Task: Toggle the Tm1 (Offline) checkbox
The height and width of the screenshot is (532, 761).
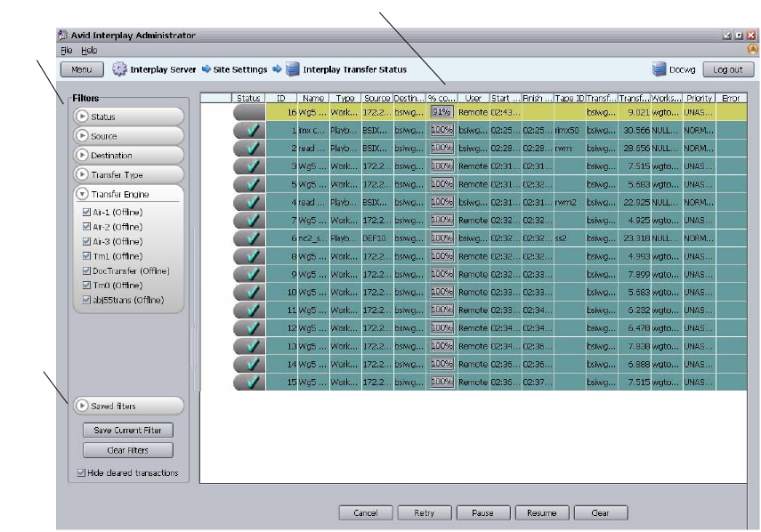Action: pos(87,256)
